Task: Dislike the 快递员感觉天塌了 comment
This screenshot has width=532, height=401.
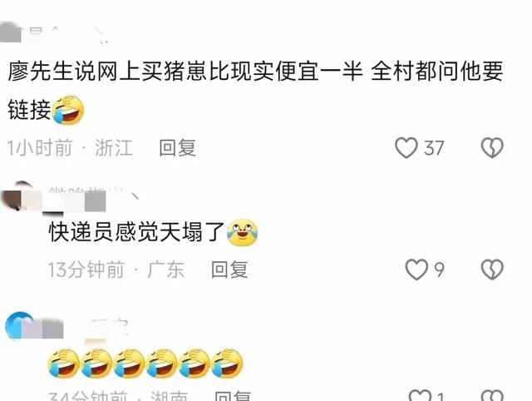Action: point(492,270)
